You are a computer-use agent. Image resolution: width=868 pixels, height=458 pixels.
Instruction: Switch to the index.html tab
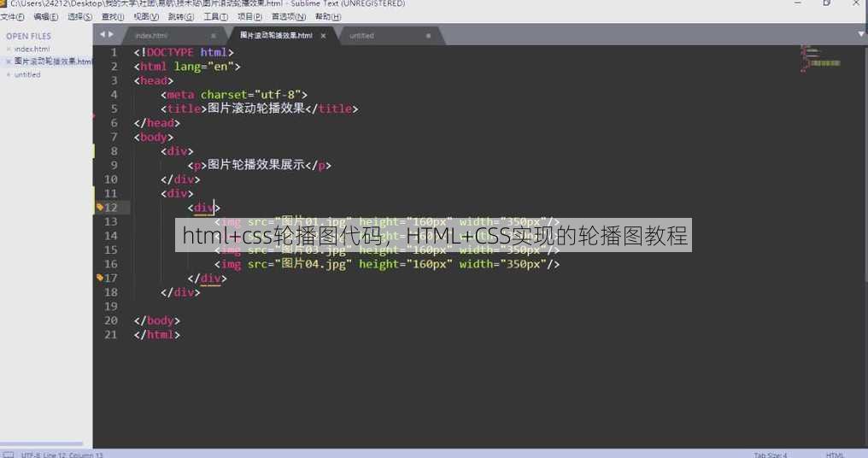pyautogui.click(x=151, y=35)
